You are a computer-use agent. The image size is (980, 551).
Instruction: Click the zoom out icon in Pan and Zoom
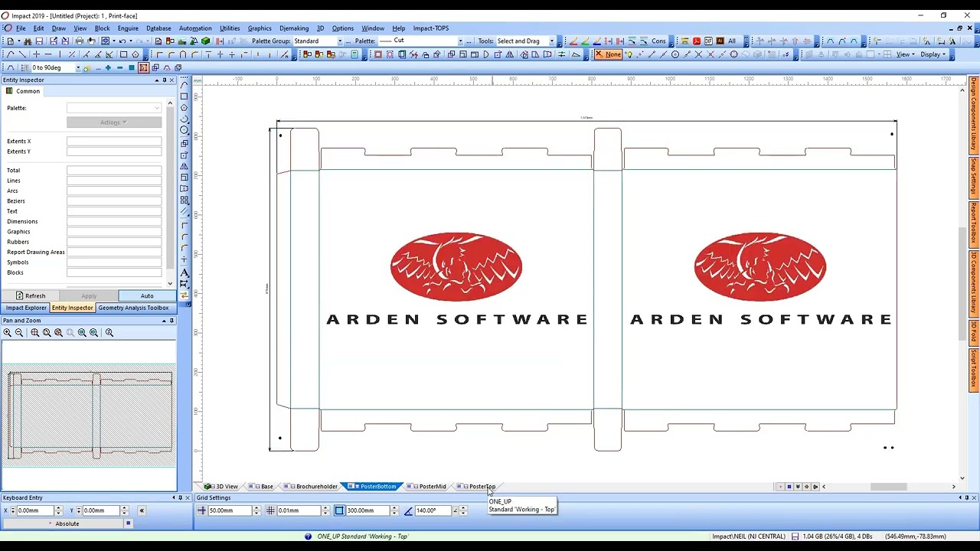coord(19,332)
